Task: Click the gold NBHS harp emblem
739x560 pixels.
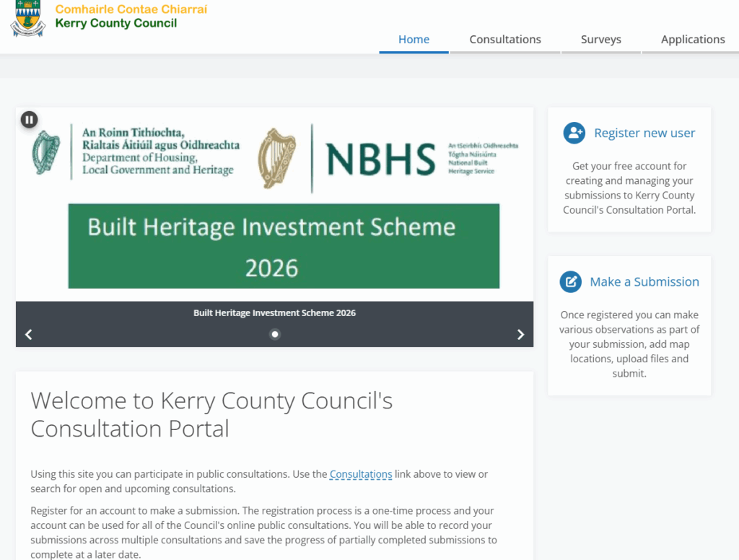Action: tap(277, 158)
